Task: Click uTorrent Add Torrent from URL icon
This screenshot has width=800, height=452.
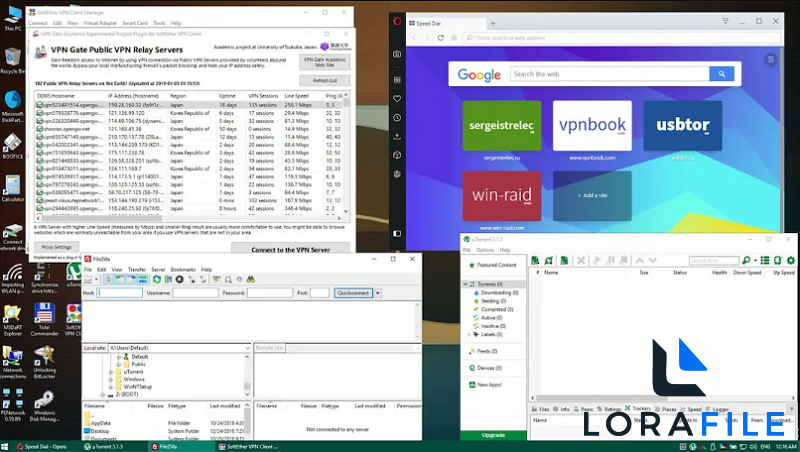Action: coord(548,261)
